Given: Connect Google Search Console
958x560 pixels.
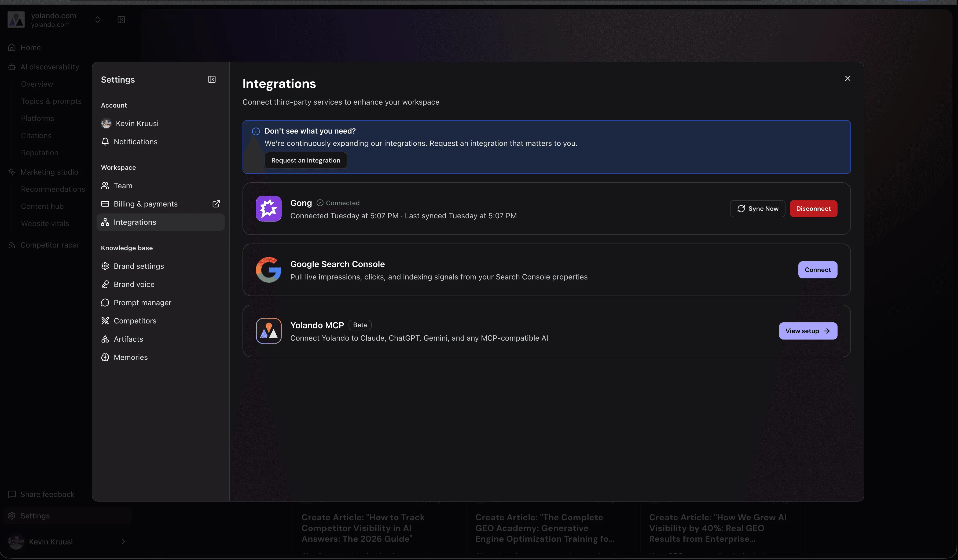Looking at the screenshot, I should click(817, 270).
